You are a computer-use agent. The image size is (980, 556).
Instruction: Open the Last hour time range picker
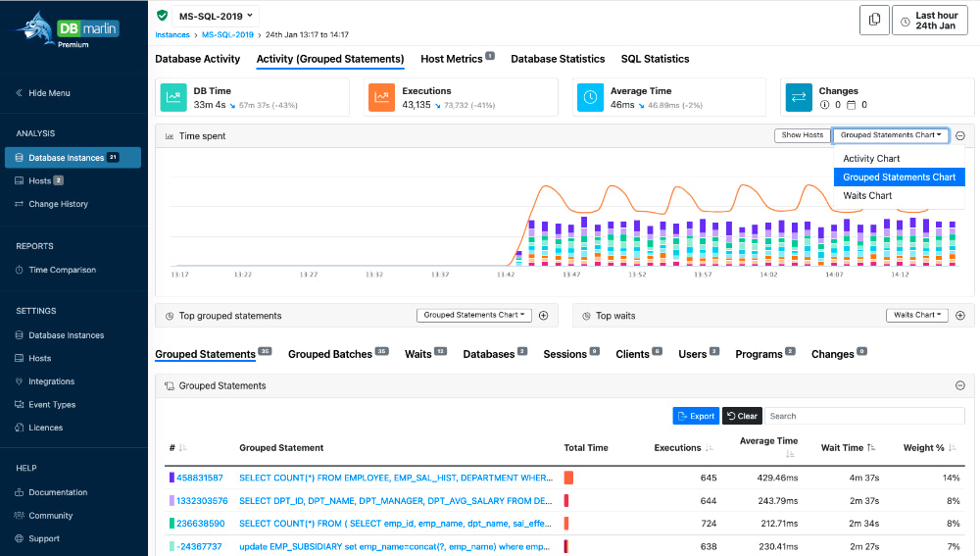pos(930,20)
